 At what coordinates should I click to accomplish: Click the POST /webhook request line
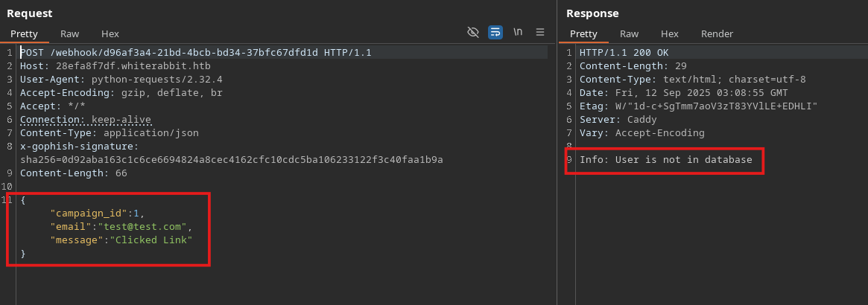click(x=195, y=53)
